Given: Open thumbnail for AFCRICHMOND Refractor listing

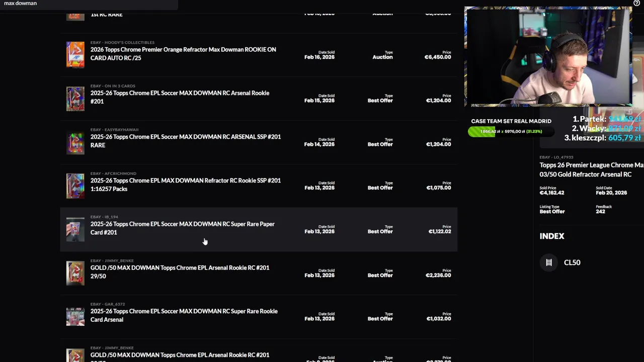Looking at the screenshot, I should pyautogui.click(x=75, y=186).
